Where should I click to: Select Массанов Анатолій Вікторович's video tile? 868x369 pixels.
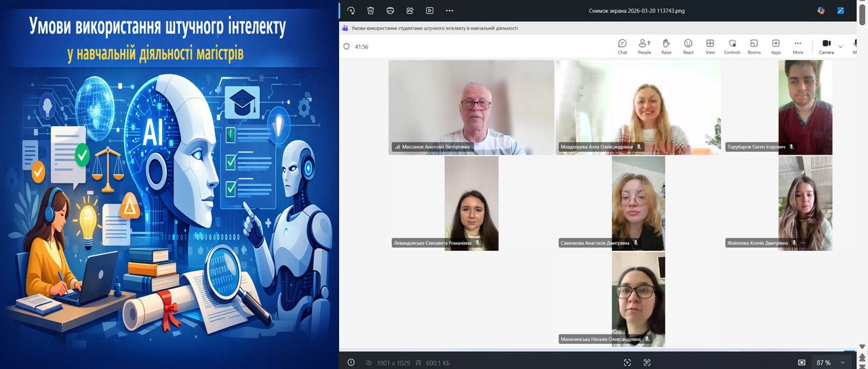(x=471, y=107)
